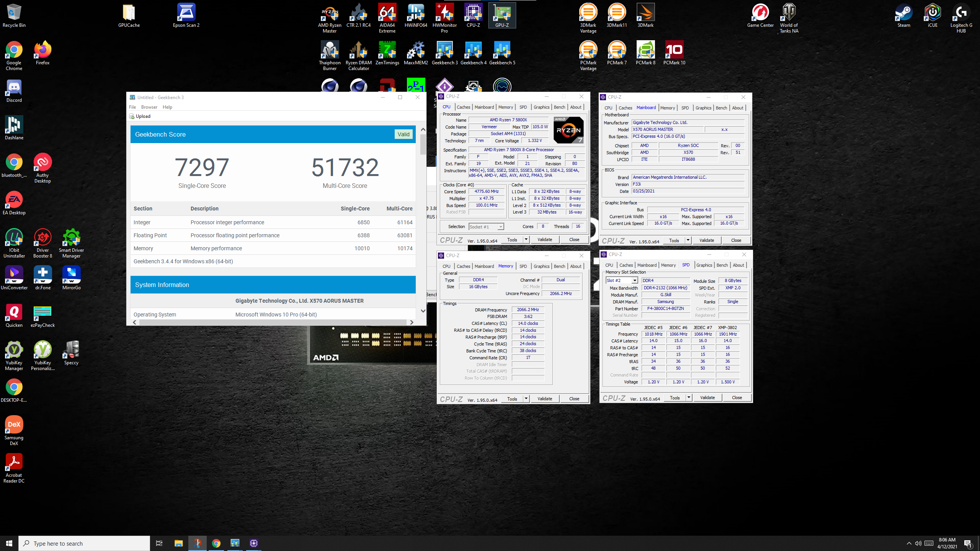Screen dimensions: 980x551
Task: Launch World of Tanks NA icon
Action: point(789,18)
